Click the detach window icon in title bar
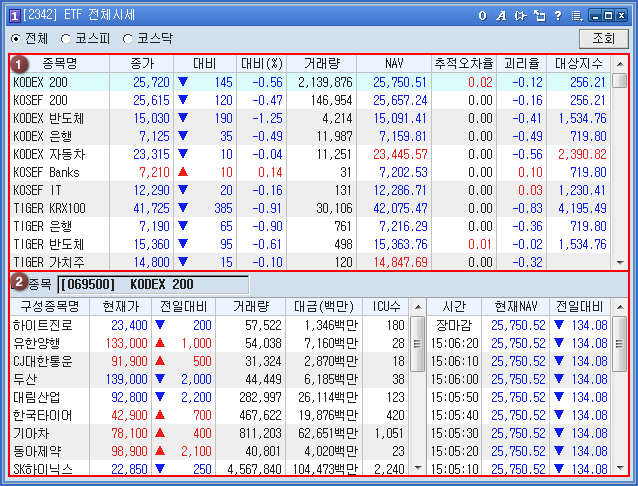This screenshot has height=486, width=638. [538, 15]
